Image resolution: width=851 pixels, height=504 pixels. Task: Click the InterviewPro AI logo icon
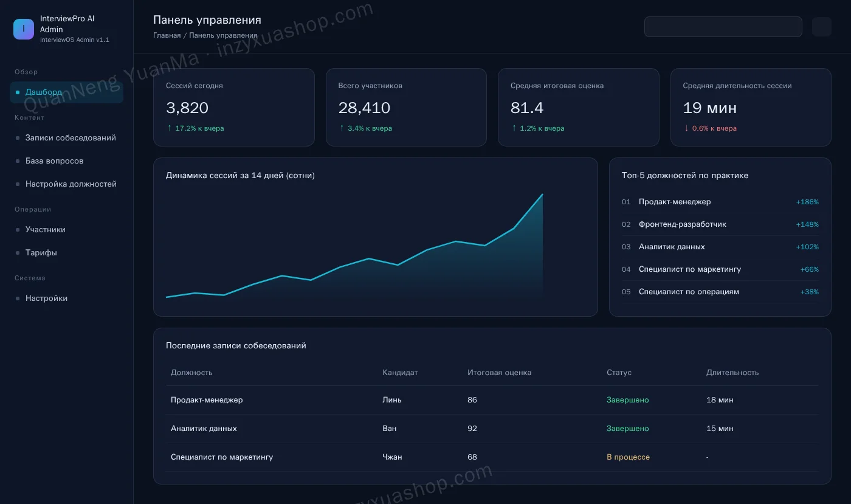tap(24, 29)
